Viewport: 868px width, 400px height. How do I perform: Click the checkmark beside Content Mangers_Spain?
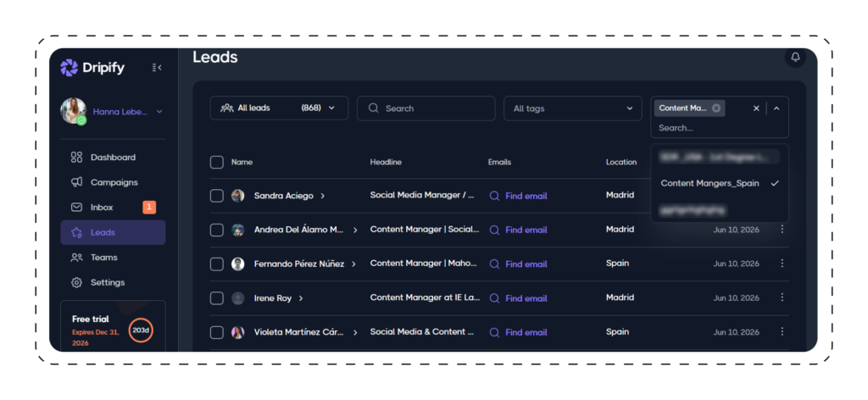coord(775,183)
